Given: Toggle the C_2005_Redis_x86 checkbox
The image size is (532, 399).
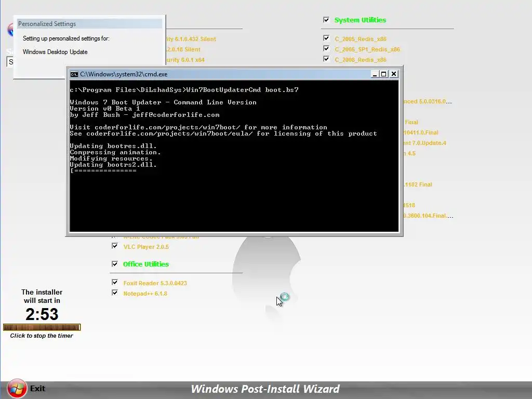Looking at the screenshot, I should tap(326, 38).
